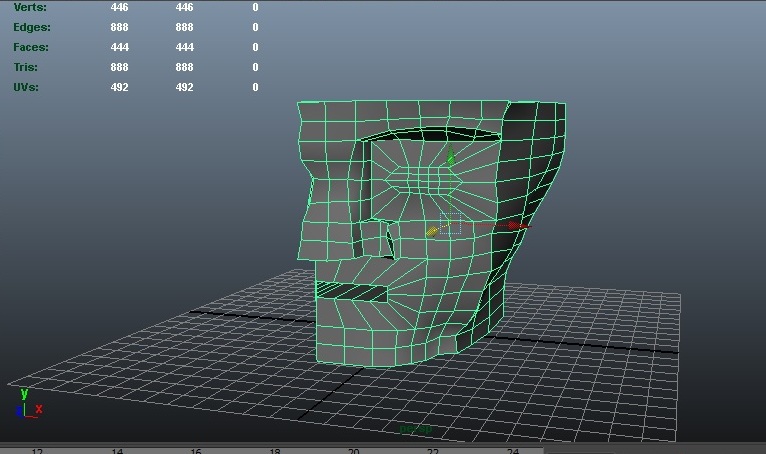The image size is (766, 454).
Task: Click frame 24 on the timeline
Action: point(511,450)
